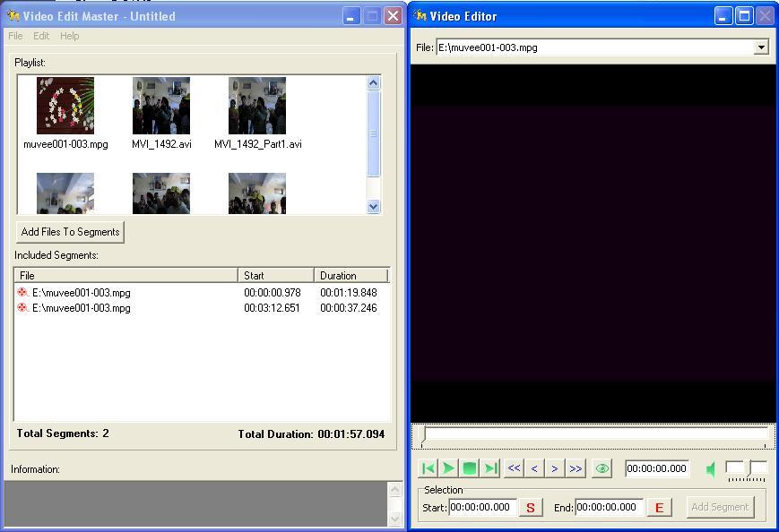Toggle the eye preview icon

(x=602, y=468)
